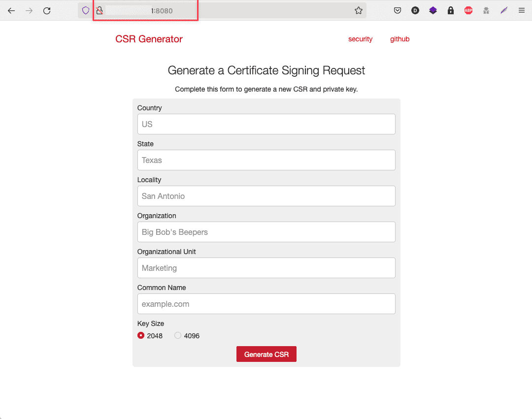Click the black padlock extension icon
The image size is (532, 419).
(451, 10)
